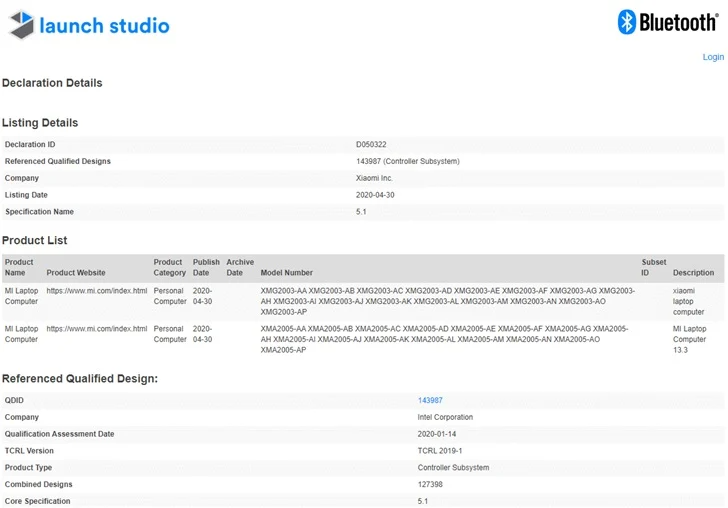Open QDID 143987 link in Referenced Qualified Design
This screenshot has height=508, width=728.
pyautogui.click(x=430, y=400)
